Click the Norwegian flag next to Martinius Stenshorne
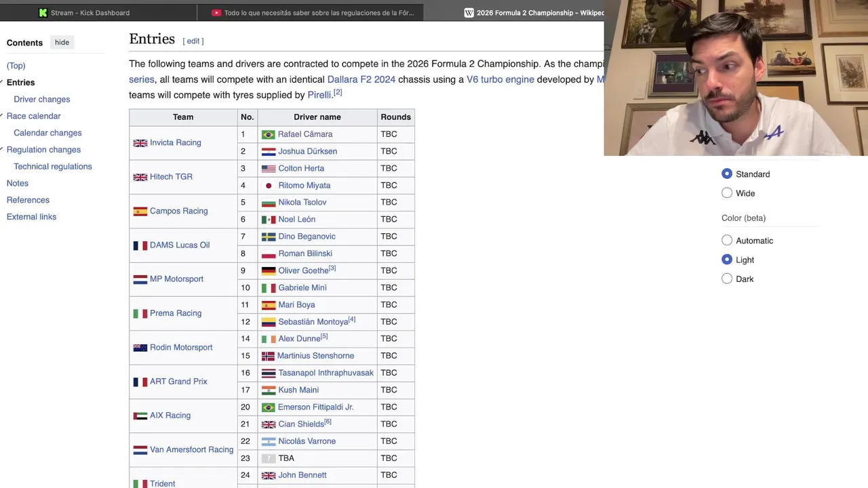868x488 pixels. [x=268, y=356]
